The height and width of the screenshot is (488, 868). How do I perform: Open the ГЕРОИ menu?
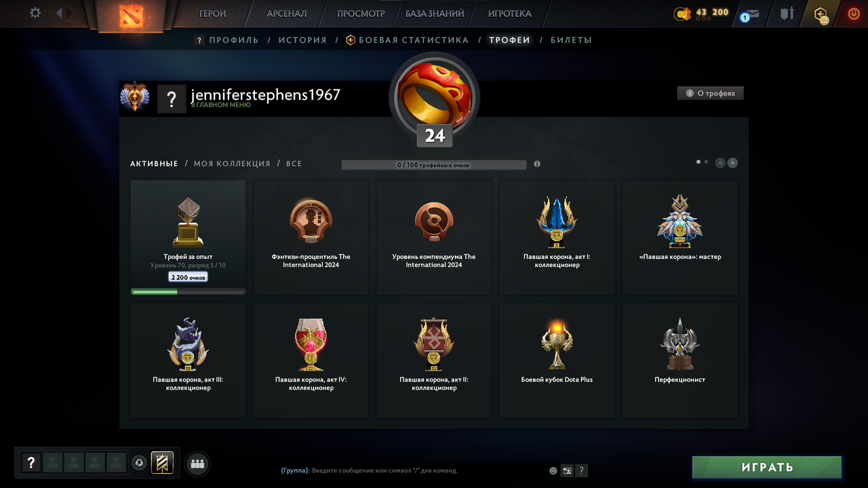click(x=212, y=14)
